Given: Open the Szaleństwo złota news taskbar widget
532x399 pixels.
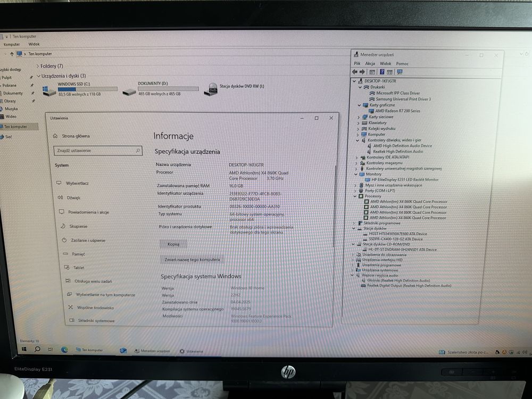Looking at the screenshot, I should pos(463,352).
